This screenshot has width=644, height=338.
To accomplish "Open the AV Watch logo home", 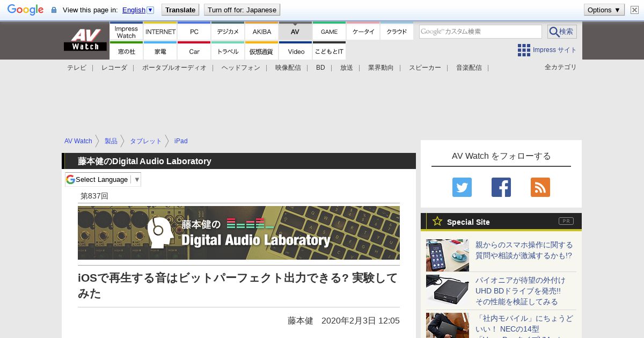I will click(85, 40).
